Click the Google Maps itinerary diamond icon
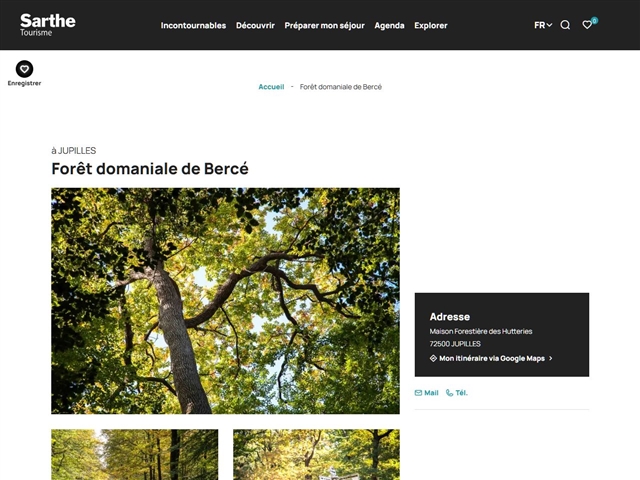The width and height of the screenshot is (640, 480). [433, 358]
